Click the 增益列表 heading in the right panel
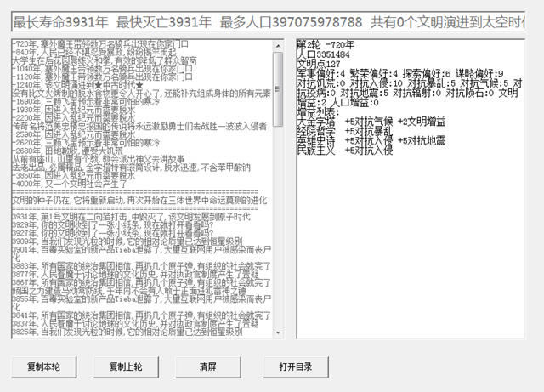The image size is (544, 392). coord(320,112)
